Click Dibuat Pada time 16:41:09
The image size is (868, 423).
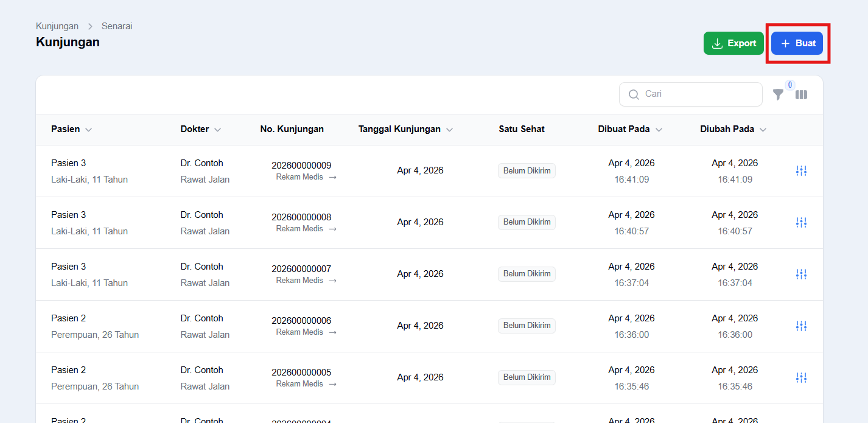631,180
